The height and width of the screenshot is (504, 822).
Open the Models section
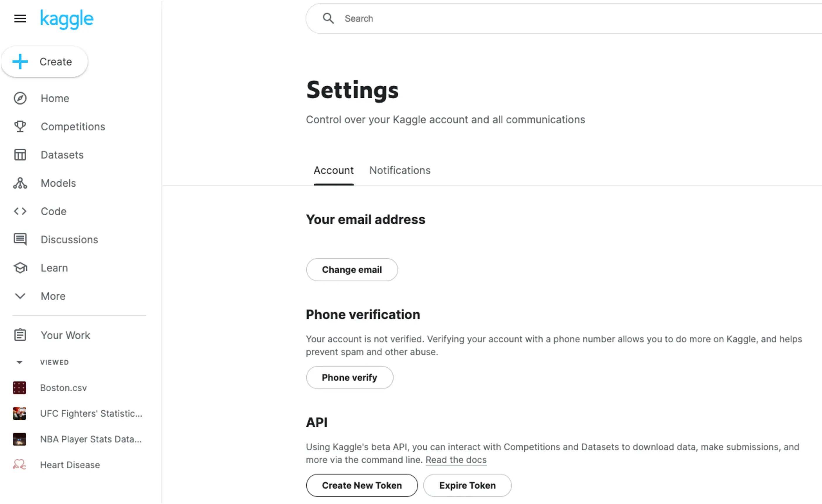click(x=58, y=183)
